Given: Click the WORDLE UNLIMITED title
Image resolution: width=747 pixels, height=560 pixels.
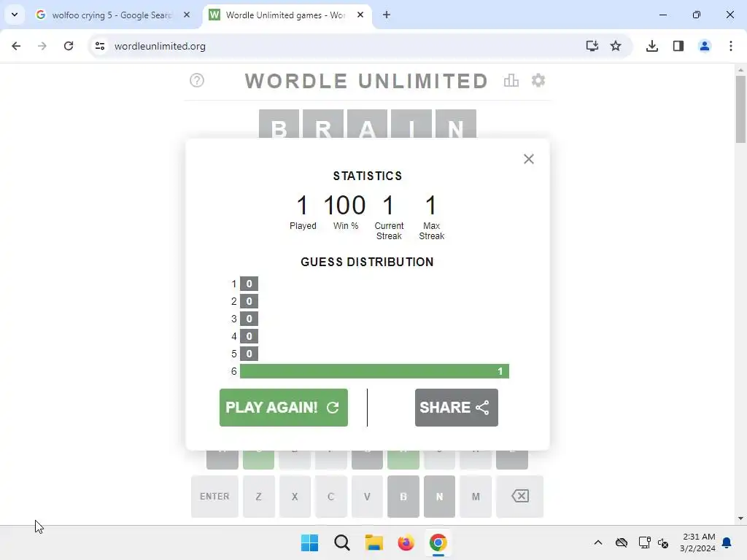Looking at the screenshot, I should coord(367,81).
